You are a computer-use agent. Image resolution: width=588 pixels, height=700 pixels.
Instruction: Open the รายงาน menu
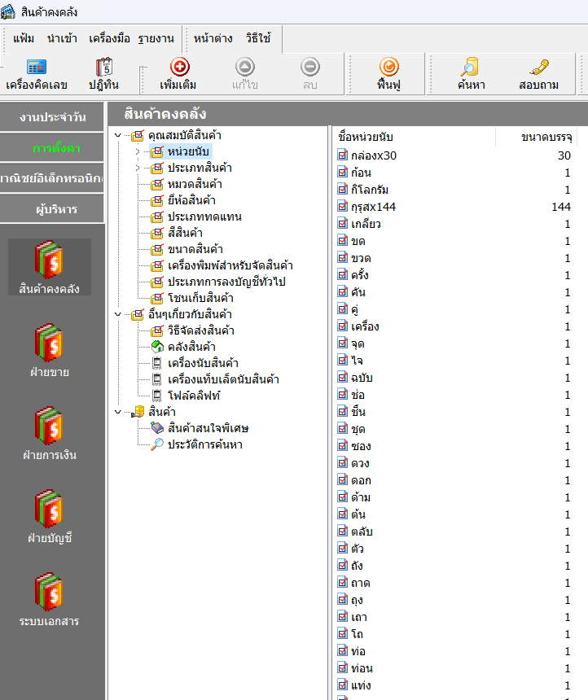(x=154, y=38)
